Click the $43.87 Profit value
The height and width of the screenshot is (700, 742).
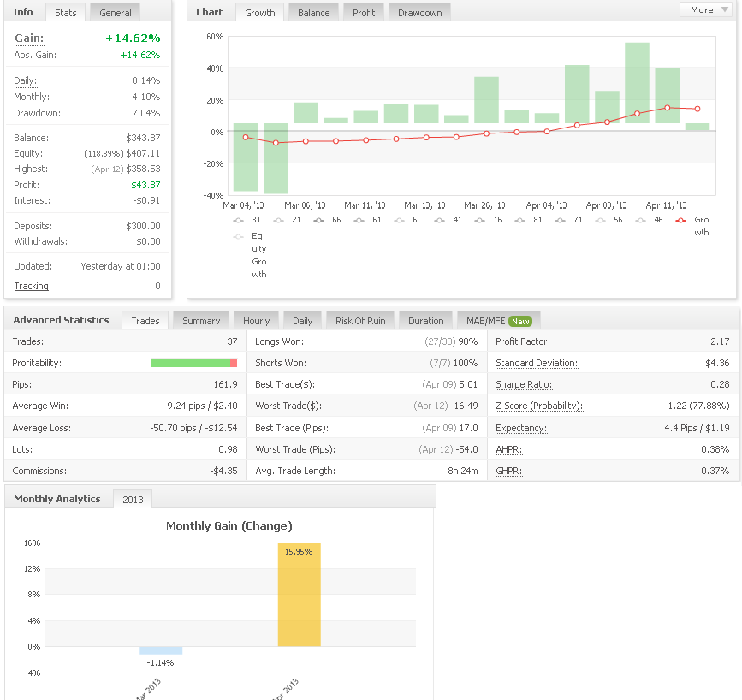click(145, 185)
